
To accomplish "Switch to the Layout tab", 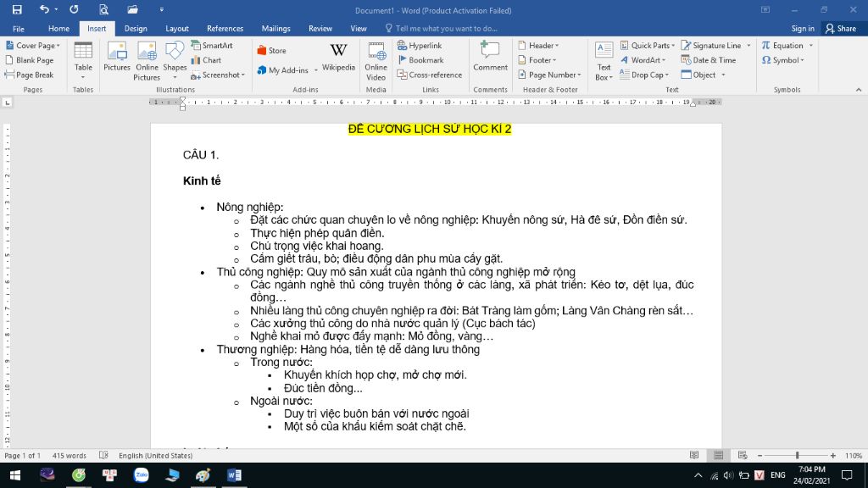I will (177, 28).
